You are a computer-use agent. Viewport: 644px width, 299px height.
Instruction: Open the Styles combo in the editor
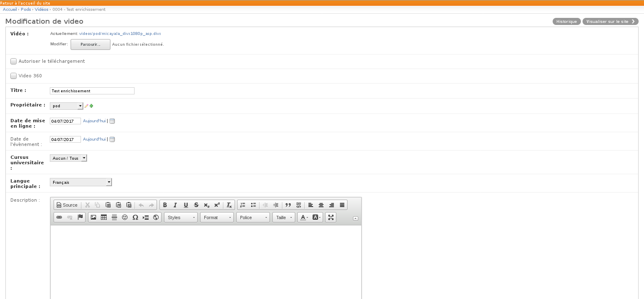(x=181, y=217)
